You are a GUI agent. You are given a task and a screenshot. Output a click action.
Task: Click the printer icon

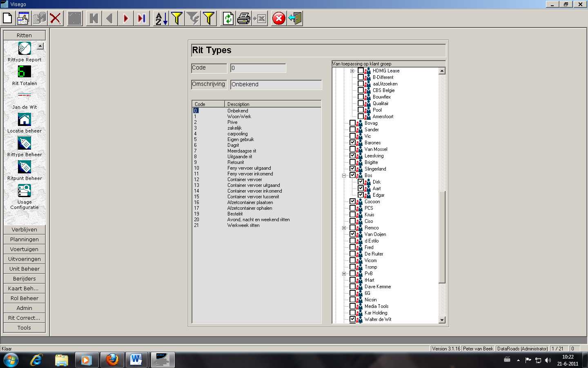coord(244,18)
